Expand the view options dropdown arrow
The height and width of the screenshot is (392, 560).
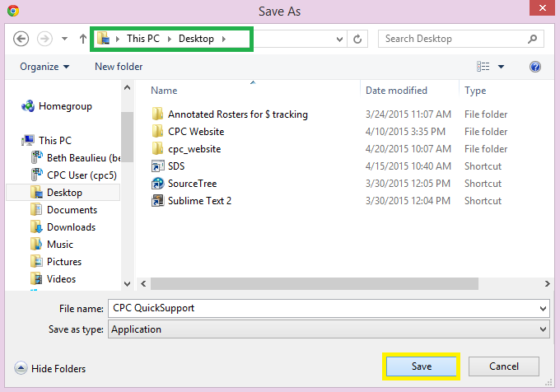point(501,67)
